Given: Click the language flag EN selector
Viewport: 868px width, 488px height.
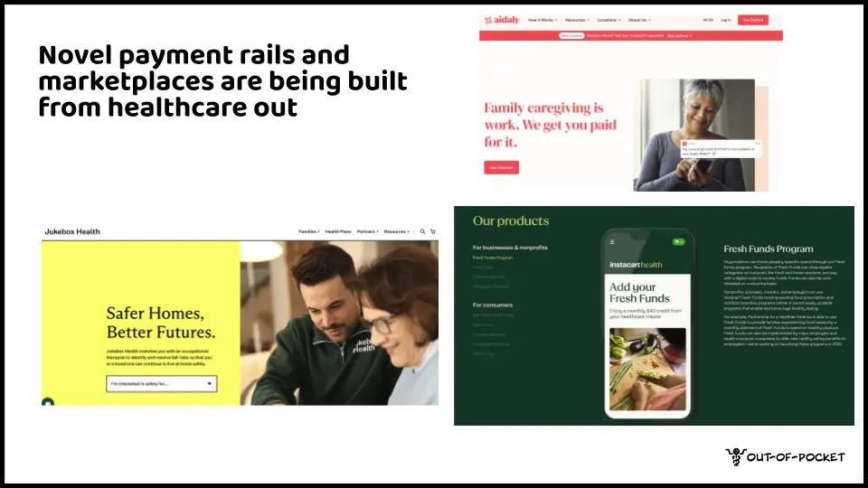Looking at the screenshot, I should [708, 20].
